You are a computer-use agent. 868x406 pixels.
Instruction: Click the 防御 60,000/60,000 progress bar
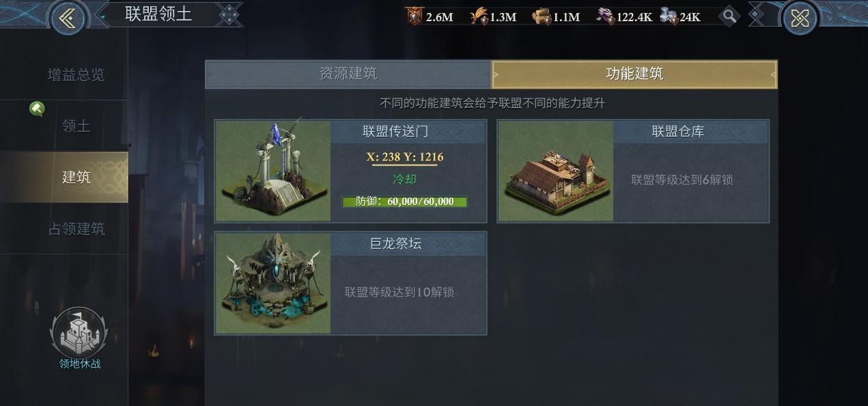405,202
